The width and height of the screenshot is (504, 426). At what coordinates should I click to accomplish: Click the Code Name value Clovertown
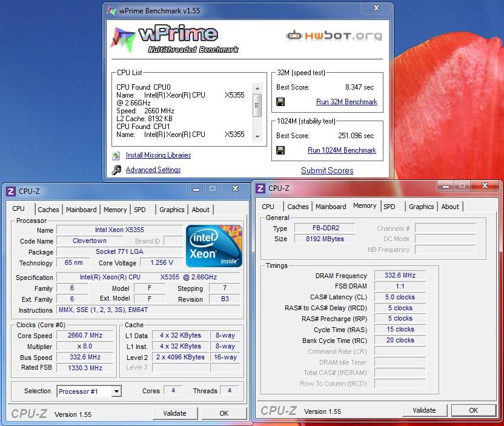pos(90,241)
